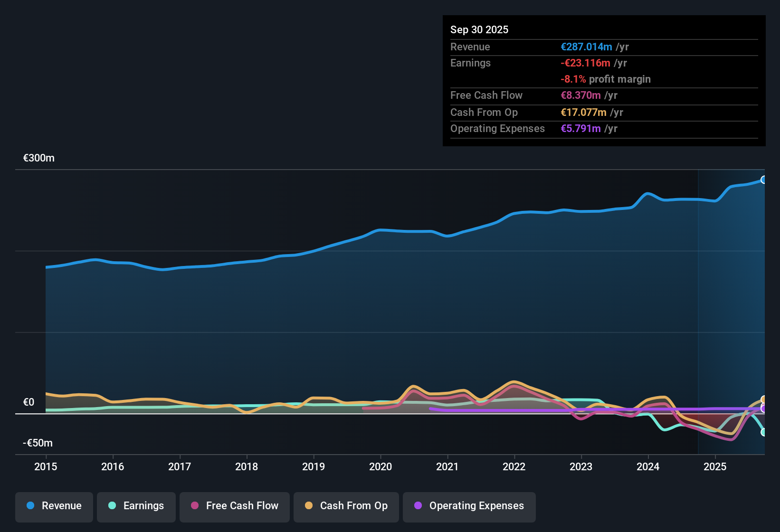Toggle the Operating Expenses series visibility
This screenshot has width=780, height=532.
click(x=469, y=506)
